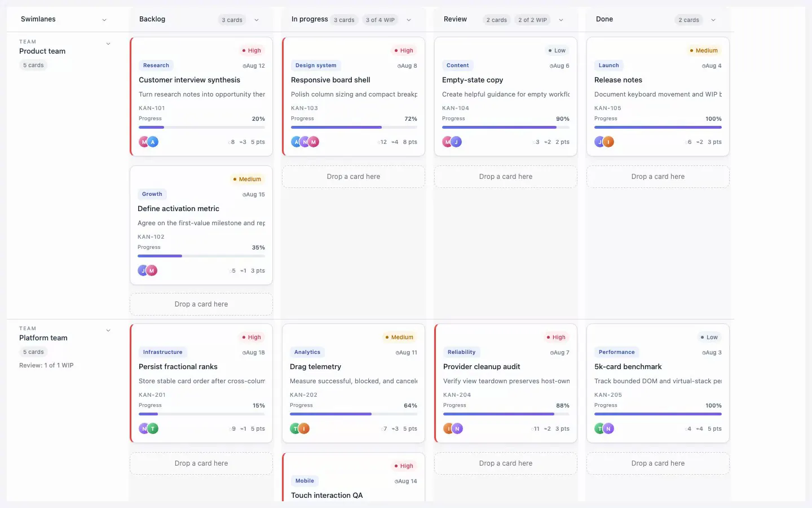The width and height of the screenshot is (812, 508).
Task: Click avatar I on Provider cleanup audit card
Action: pos(449,429)
